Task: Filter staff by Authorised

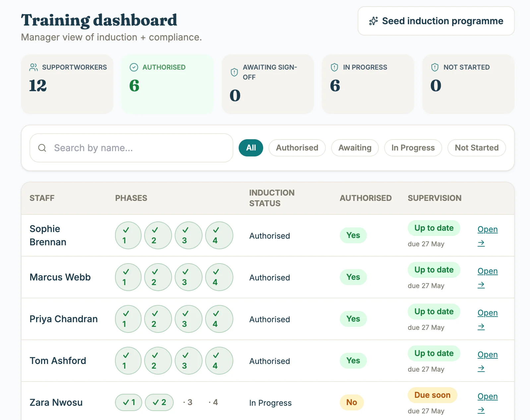Action: pyautogui.click(x=297, y=148)
